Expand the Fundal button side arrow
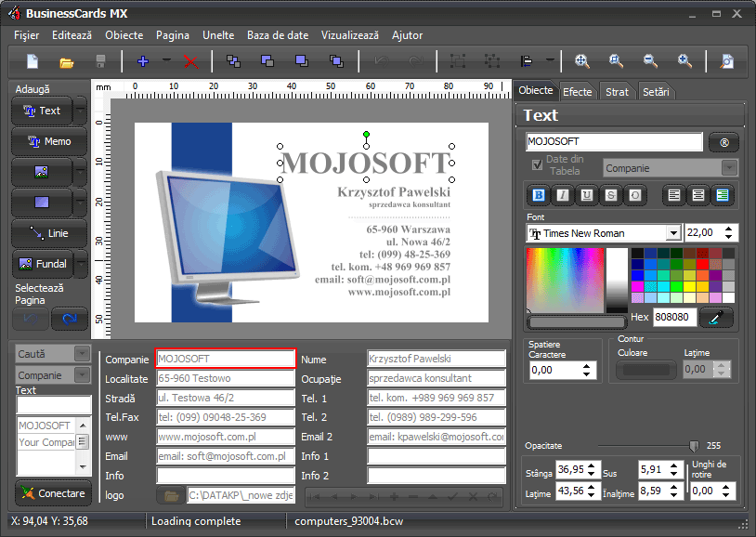 tap(81, 264)
